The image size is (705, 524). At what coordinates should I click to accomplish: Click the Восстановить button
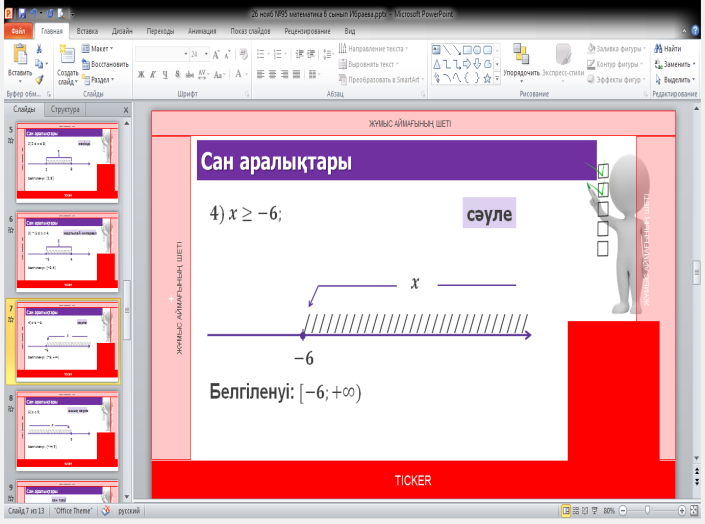[105, 64]
